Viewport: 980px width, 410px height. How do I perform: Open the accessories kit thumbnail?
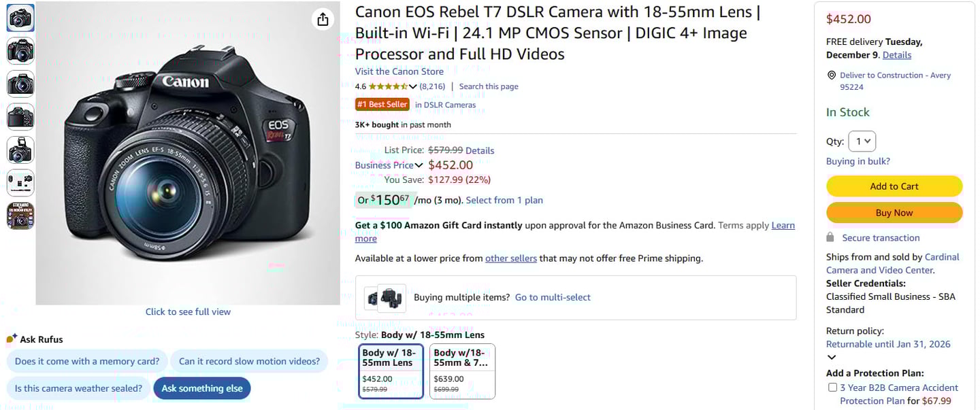20,183
